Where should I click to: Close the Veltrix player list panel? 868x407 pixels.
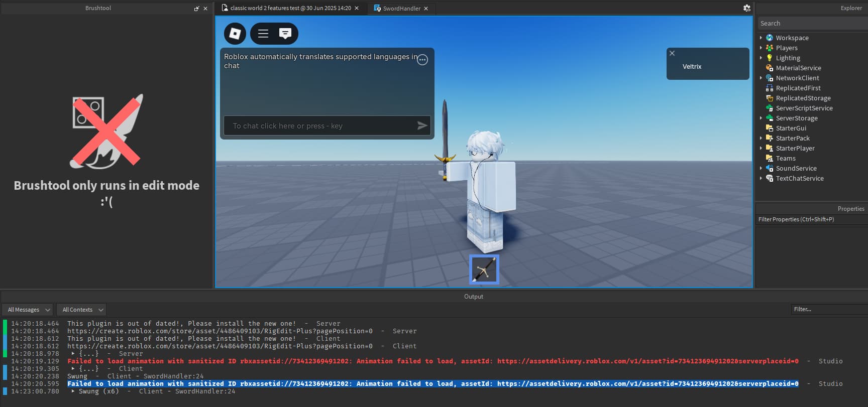[x=672, y=53]
